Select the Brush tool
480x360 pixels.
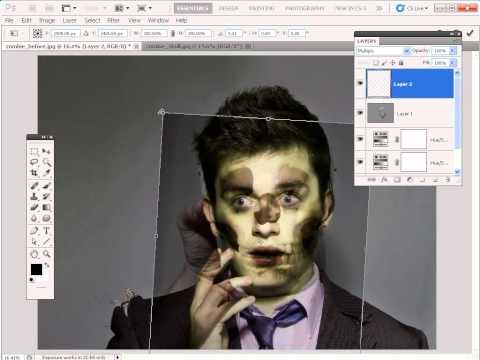click(x=46, y=186)
